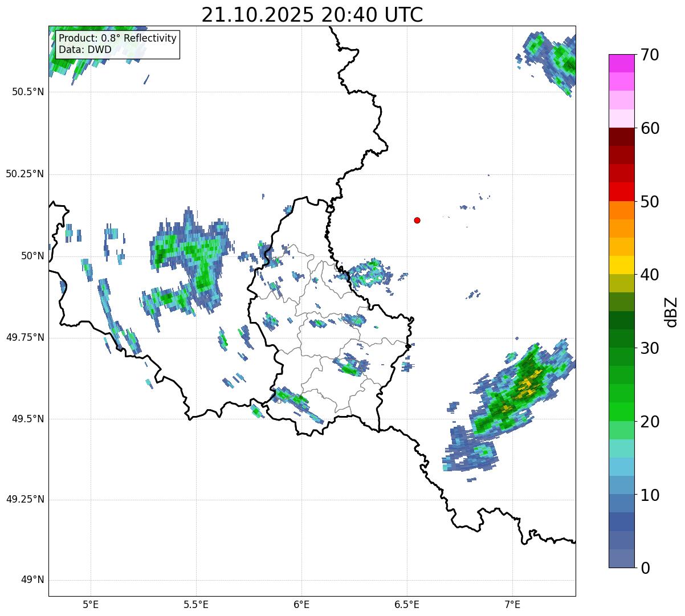Click the latitude label 50°N

[32, 256]
